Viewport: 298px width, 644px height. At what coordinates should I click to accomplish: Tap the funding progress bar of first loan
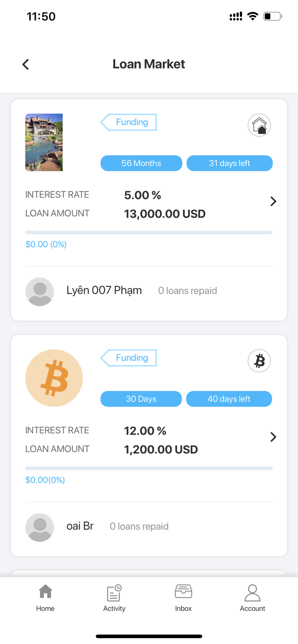pyautogui.click(x=149, y=232)
